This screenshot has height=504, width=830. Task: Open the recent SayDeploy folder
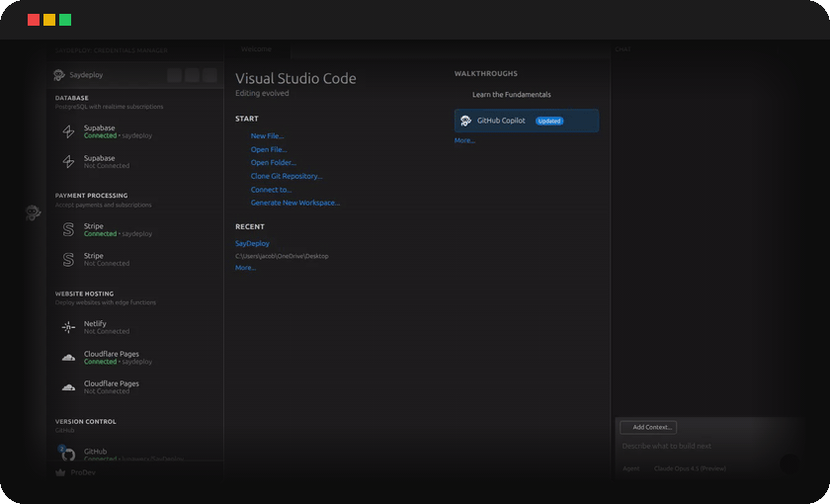(253, 243)
